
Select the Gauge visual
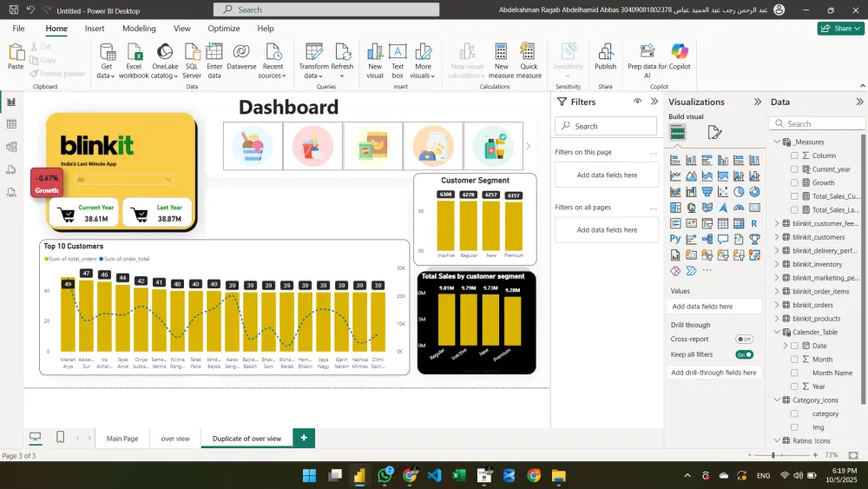[739, 208]
